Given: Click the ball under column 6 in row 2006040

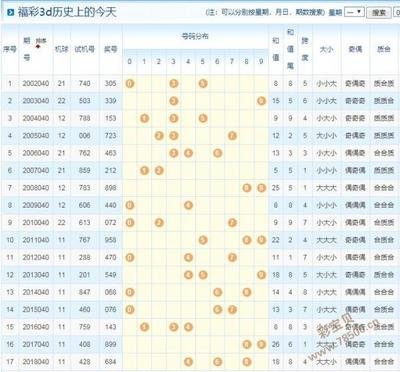Looking at the screenshot, I should (218, 153).
